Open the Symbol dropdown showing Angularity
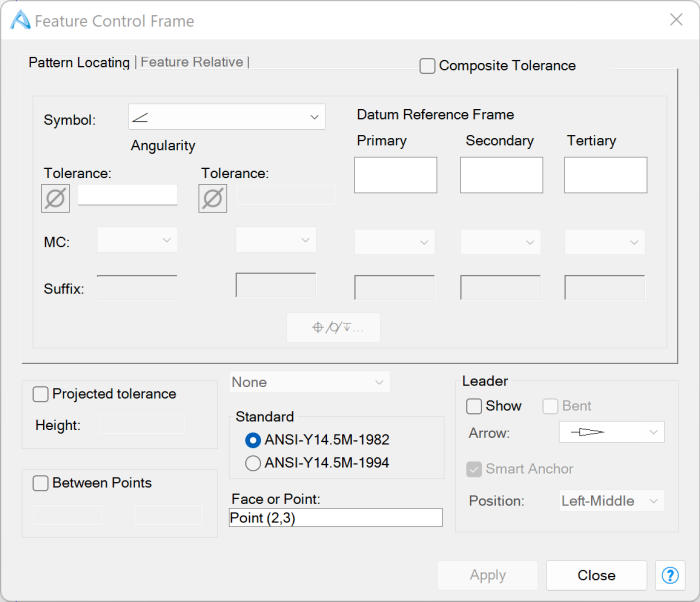 pyautogui.click(x=227, y=117)
